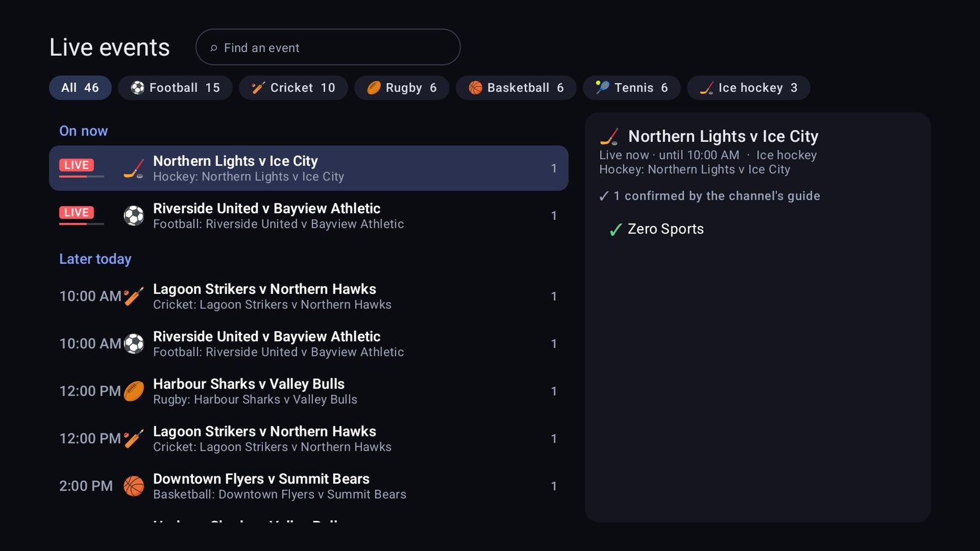Click progress bar under Northern Lights LIVE badge

tap(81, 176)
